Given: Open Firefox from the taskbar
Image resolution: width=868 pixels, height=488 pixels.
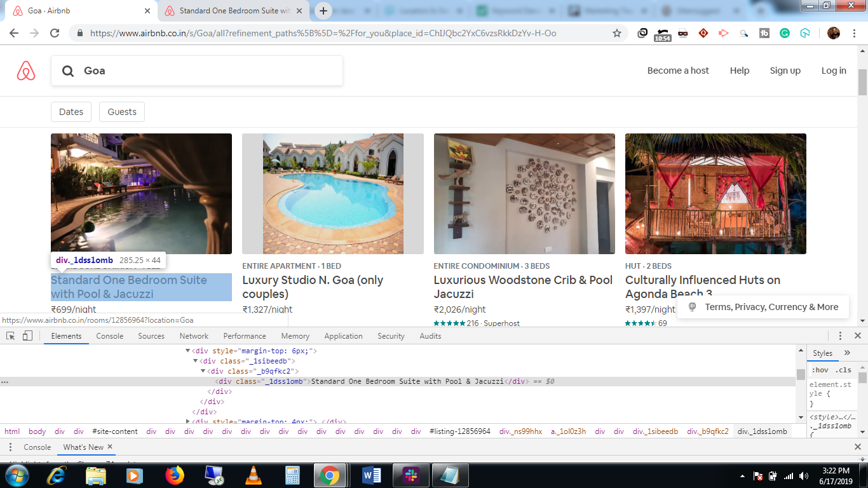Looking at the screenshot, I should 174,475.
